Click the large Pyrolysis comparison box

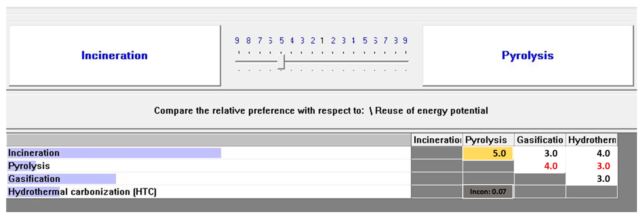527,56
